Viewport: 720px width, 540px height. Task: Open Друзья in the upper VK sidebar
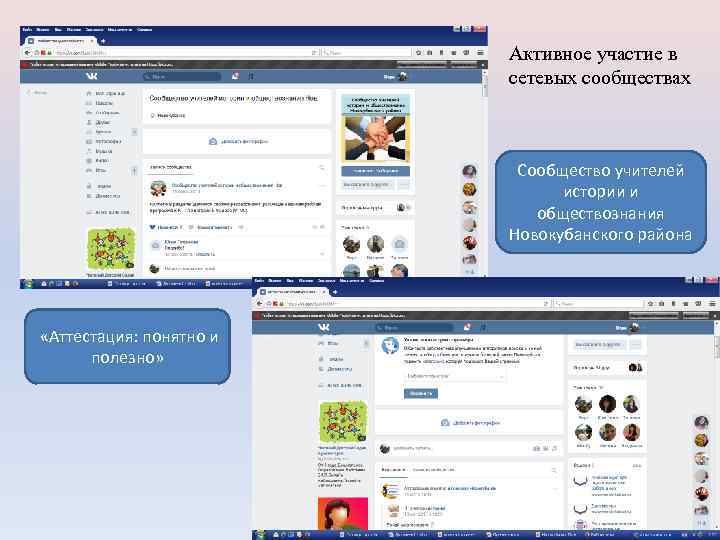point(99,122)
